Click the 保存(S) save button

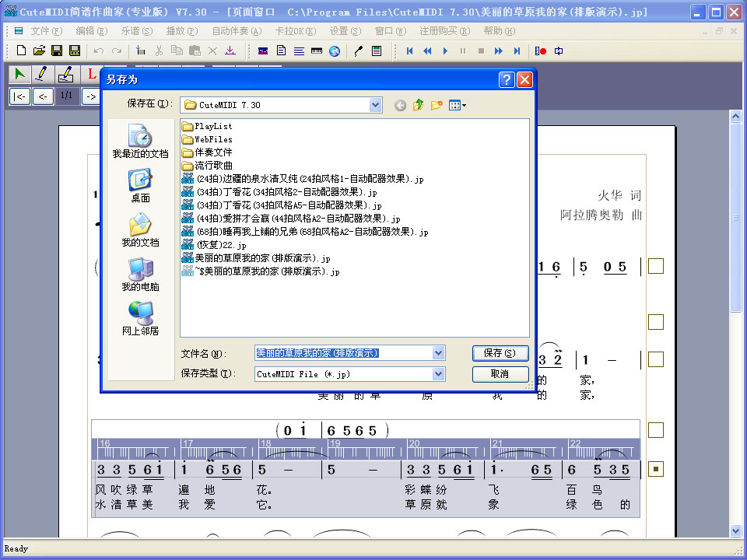(500, 353)
